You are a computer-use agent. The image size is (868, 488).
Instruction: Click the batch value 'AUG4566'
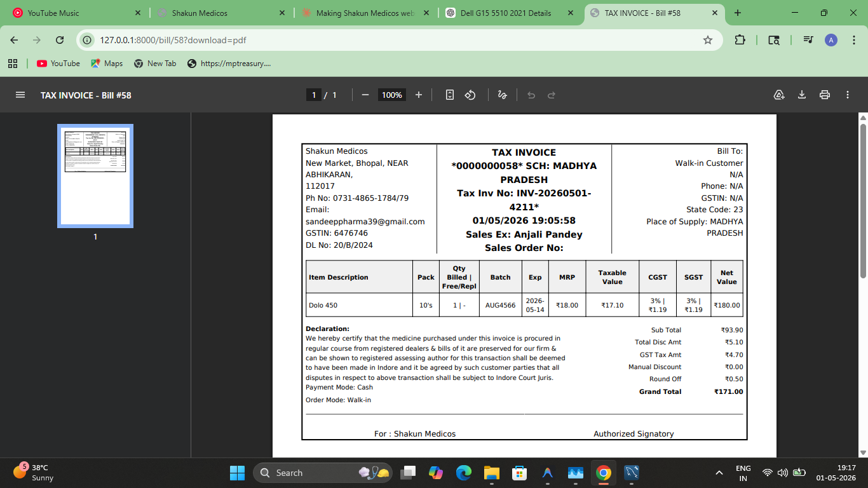(x=500, y=305)
